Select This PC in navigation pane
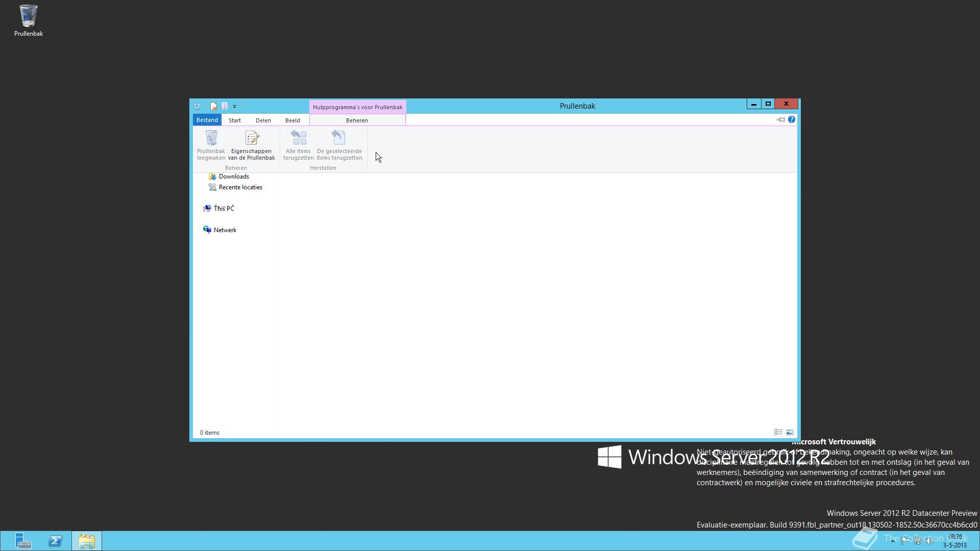 pos(218,208)
